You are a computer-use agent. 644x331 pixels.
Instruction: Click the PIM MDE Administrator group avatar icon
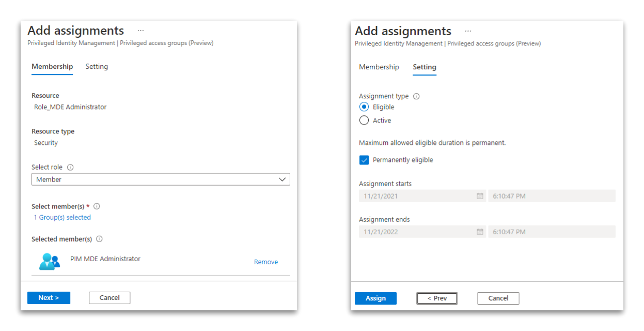coord(49,261)
